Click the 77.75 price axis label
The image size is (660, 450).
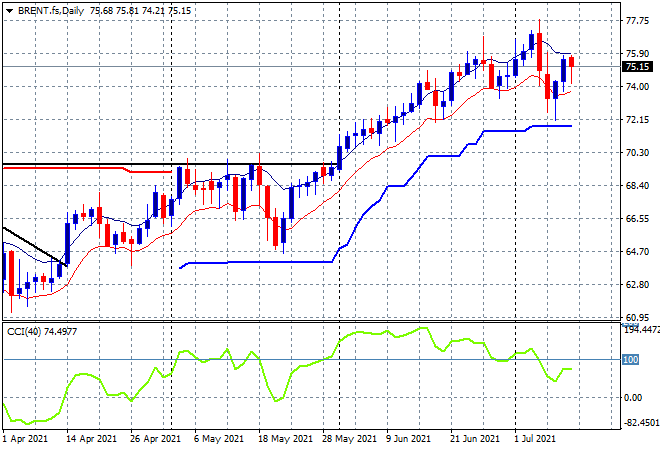click(637, 21)
